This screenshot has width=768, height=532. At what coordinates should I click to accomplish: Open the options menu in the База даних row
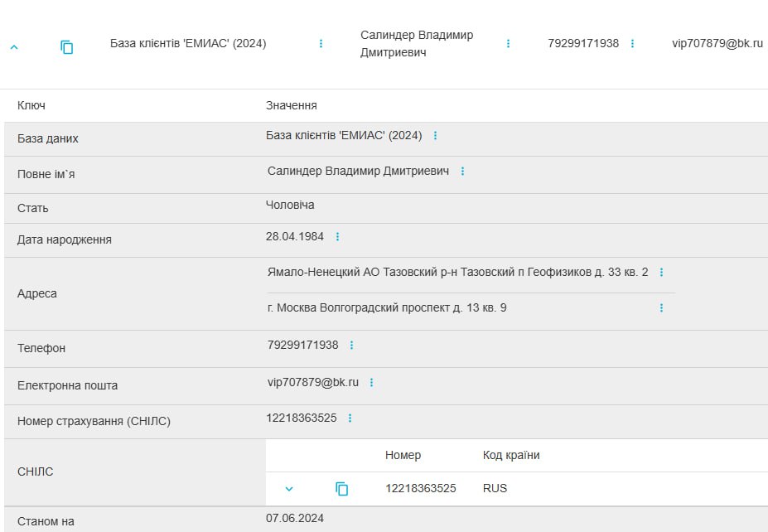(436, 136)
